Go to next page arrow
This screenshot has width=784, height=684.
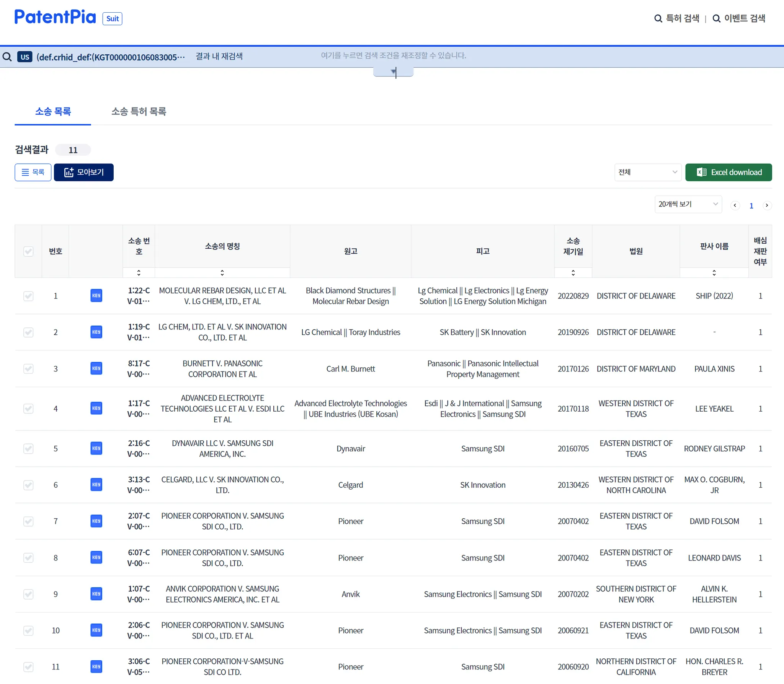[767, 205]
